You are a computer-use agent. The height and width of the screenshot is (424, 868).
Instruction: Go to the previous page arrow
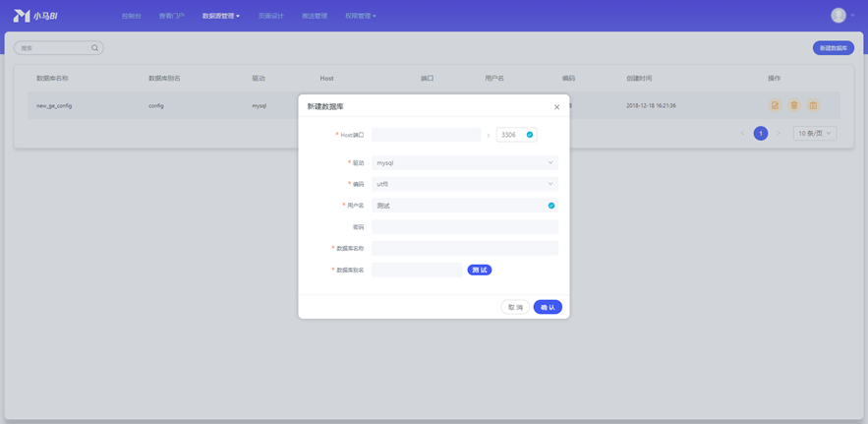tap(742, 133)
